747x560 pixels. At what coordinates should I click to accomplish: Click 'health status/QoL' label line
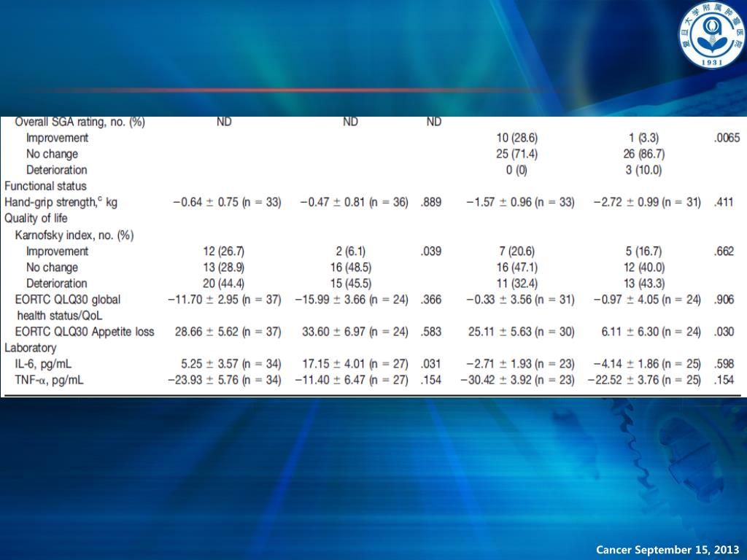[60, 316]
